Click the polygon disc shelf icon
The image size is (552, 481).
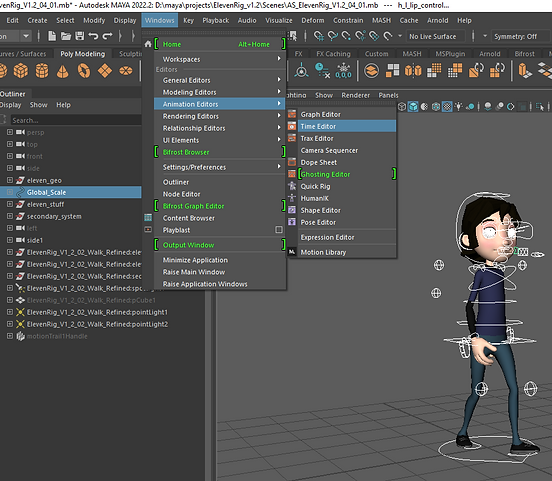[126, 71]
